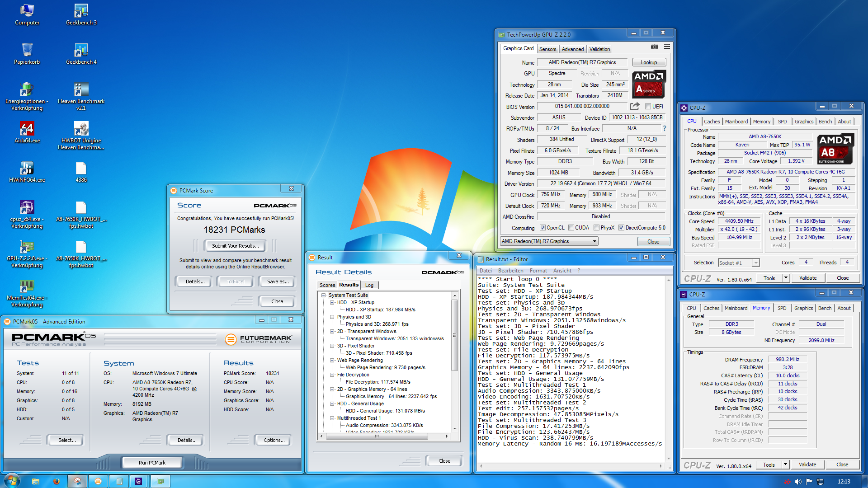
Task: Click the Run PCMark button
Action: click(x=152, y=463)
